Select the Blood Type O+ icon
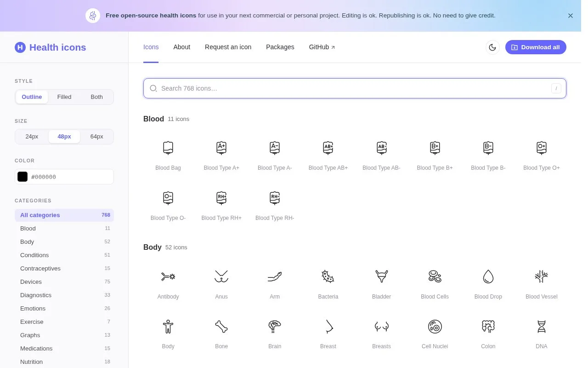This screenshot has width=588, height=368. (542, 148)
